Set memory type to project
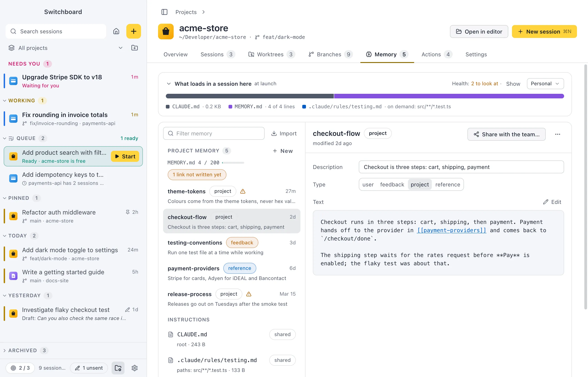The height and width of the screenshot is (377, 588). tap(420, 185)
